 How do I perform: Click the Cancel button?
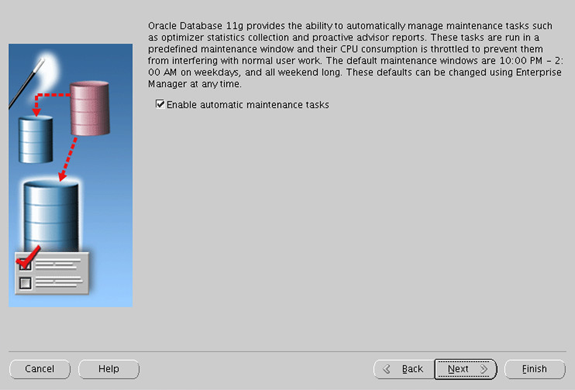pos(40,369)
